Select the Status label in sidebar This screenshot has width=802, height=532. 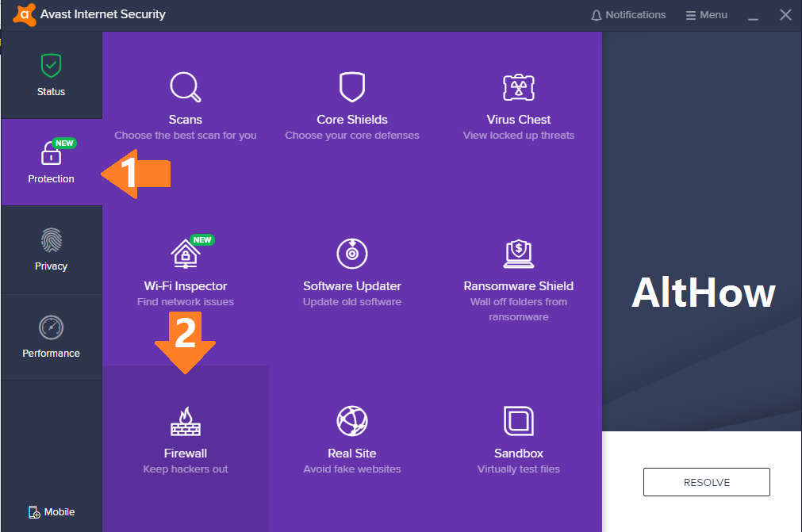click(x=51, y=92)
